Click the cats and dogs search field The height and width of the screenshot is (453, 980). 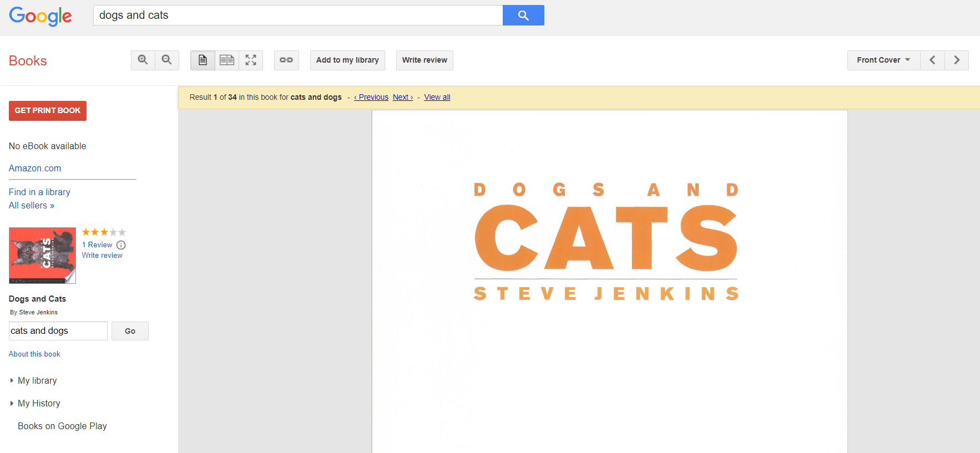click(x=58, y=331)
